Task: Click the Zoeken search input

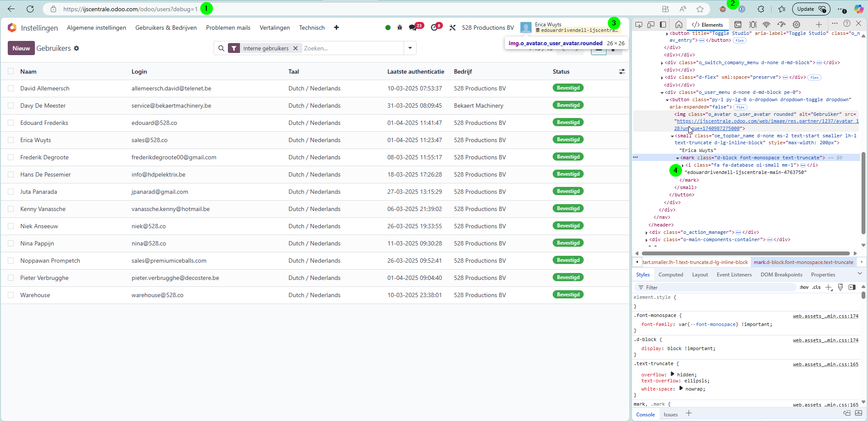Action: 352,48
